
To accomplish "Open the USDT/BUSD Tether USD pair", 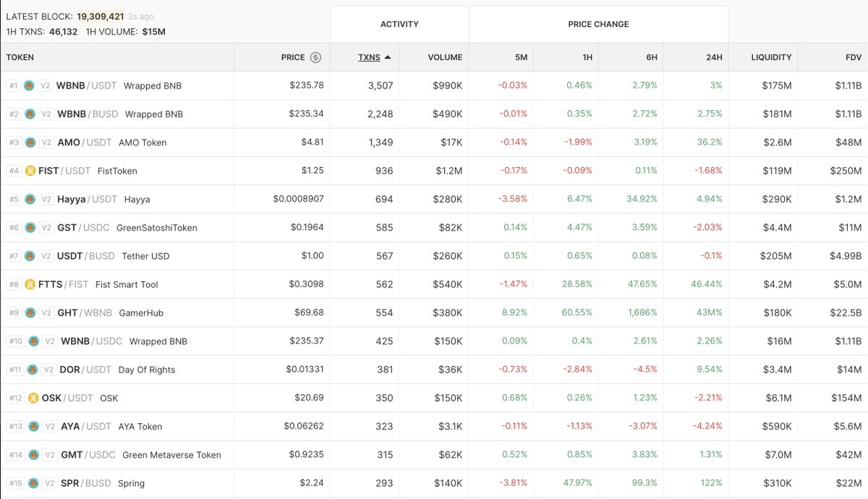I will 434,256.
